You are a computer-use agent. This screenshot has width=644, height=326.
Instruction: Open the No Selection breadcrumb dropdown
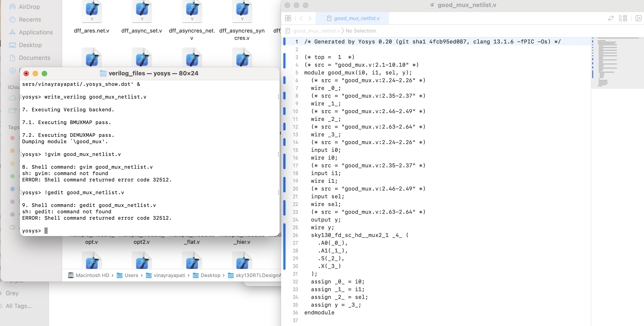[361, 31]
